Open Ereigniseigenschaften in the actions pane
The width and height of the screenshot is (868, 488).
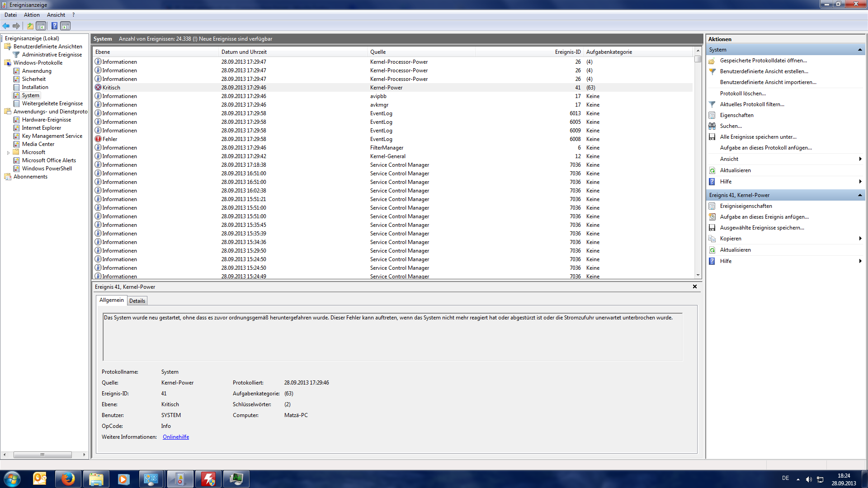point(746,206)
